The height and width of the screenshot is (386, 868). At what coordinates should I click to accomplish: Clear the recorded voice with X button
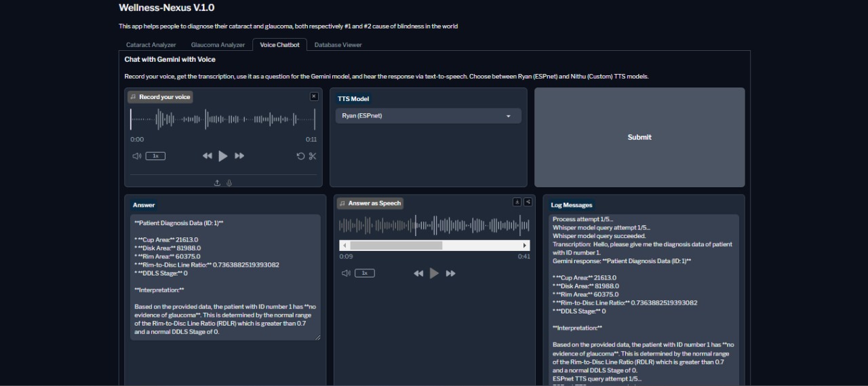tap(314, 96)
